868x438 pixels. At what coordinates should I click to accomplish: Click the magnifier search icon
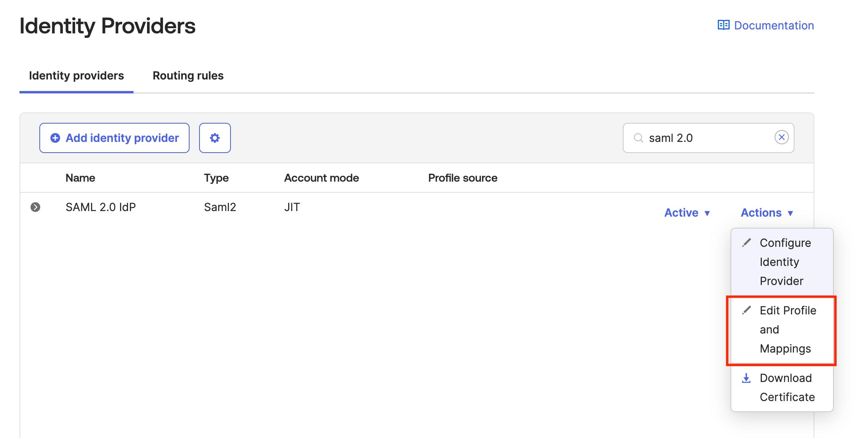(638, 138)
